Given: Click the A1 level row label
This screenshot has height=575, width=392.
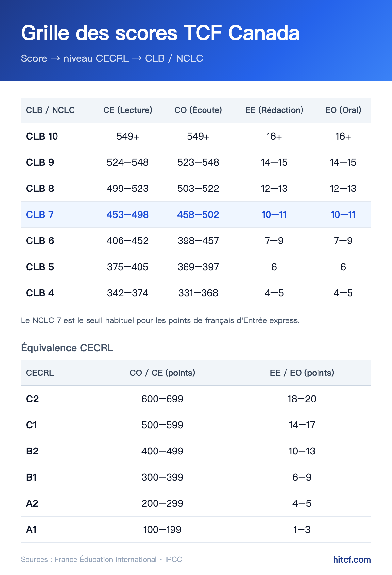Looking at the screenshot, I should [31, 530].
